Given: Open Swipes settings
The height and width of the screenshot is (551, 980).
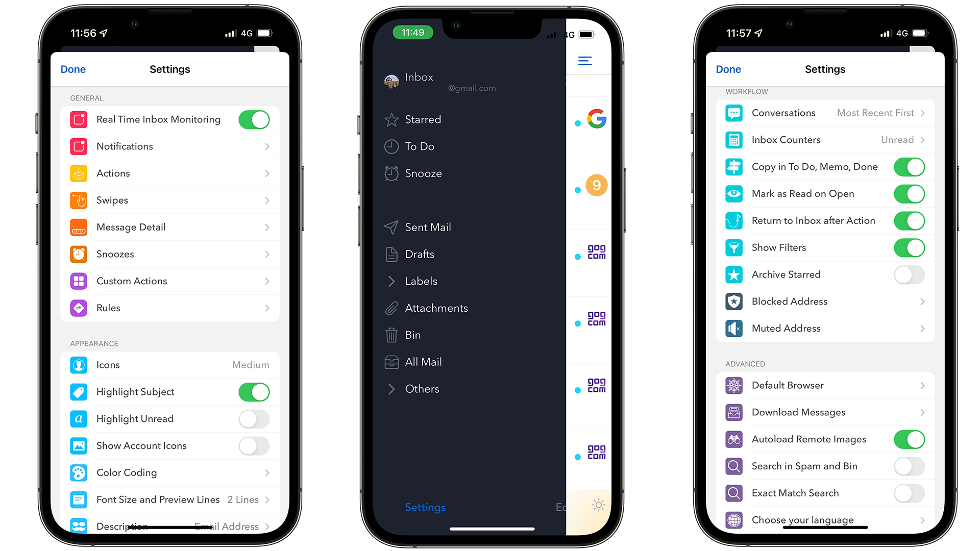Looking at the screenshot, I should 170,200.
